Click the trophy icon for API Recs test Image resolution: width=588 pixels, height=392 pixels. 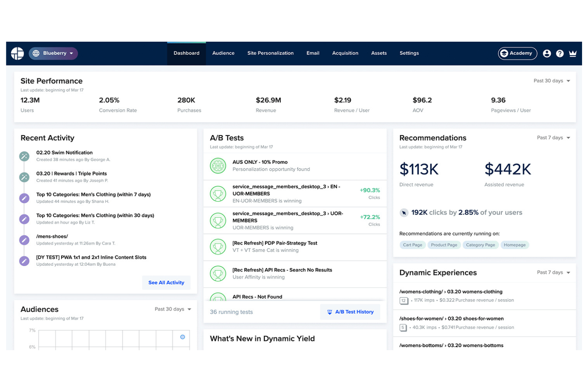click(218, 273)
